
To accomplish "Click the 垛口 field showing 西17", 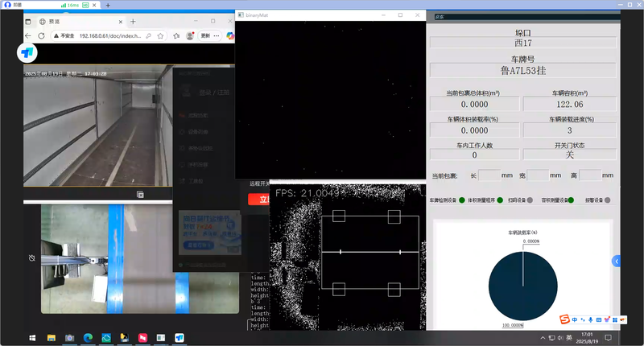I will [522, 43].
